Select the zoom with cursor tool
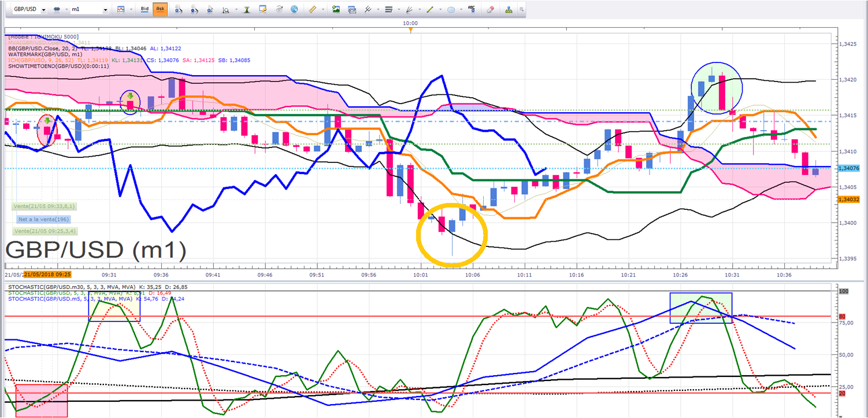The width and height of the screenshot is (868, 418). click(x=210, y=10)
